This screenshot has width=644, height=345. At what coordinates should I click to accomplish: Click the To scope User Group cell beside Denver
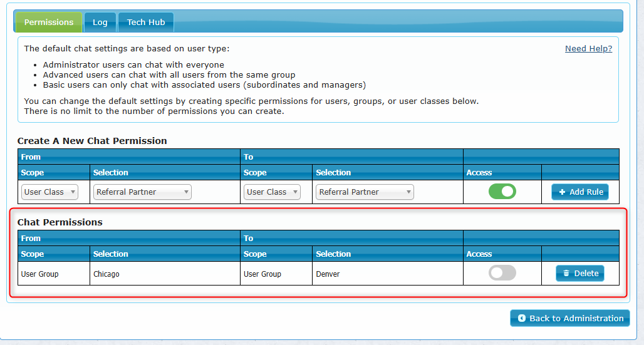click(262, 274)
